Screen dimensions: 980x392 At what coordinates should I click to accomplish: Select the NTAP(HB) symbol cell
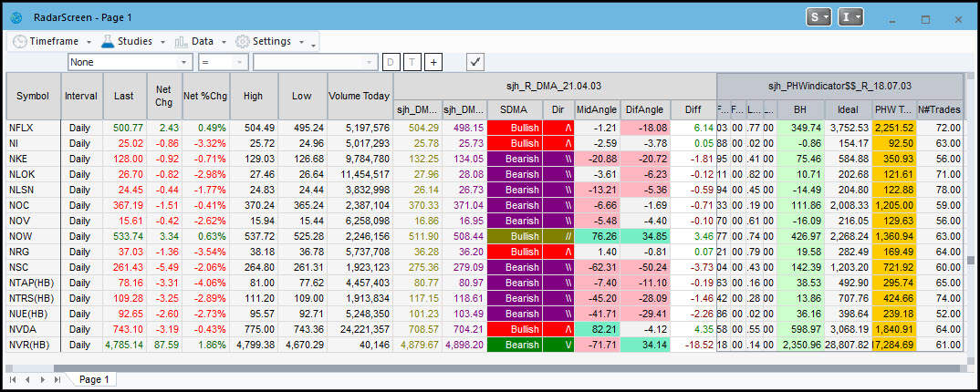[33, 283]
